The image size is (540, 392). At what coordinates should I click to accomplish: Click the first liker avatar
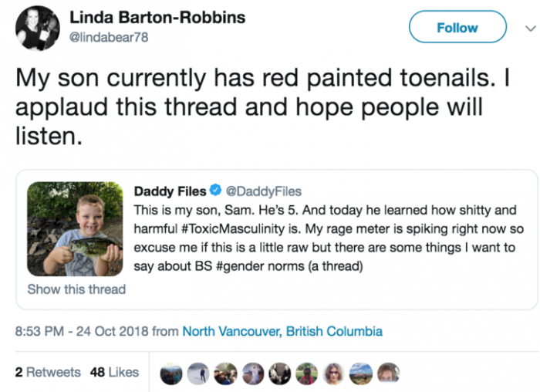tap(171, 373)
